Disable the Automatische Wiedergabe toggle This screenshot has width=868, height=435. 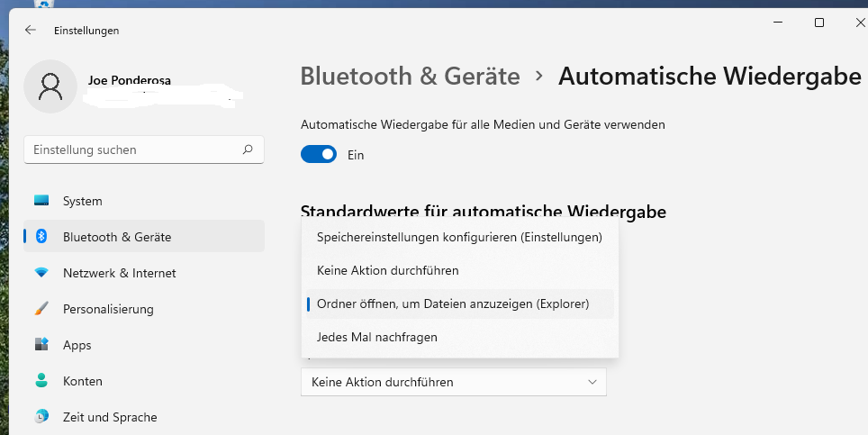click(319, 155)
